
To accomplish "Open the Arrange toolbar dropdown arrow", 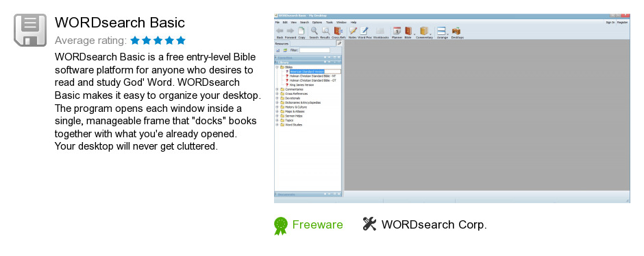I will tap(448, 34).
